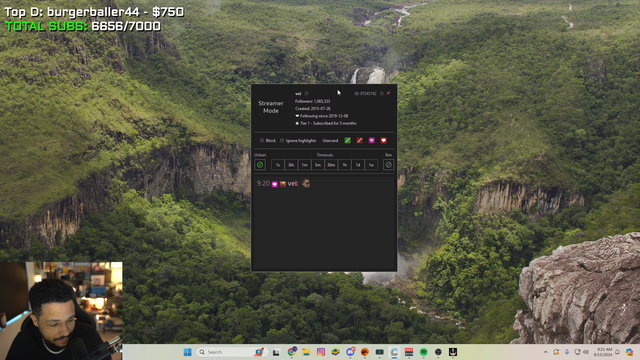The width and height of the screenshot is (640, 360).
Task: Click the Streamer Mode avatar placeholder
Action: pyautogui.click(x=271, y=107)
